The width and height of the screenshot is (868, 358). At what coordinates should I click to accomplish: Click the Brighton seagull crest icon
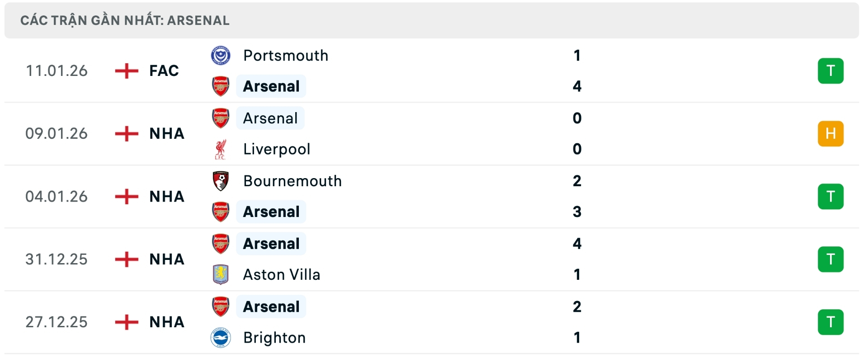click(x=220, y=337)
